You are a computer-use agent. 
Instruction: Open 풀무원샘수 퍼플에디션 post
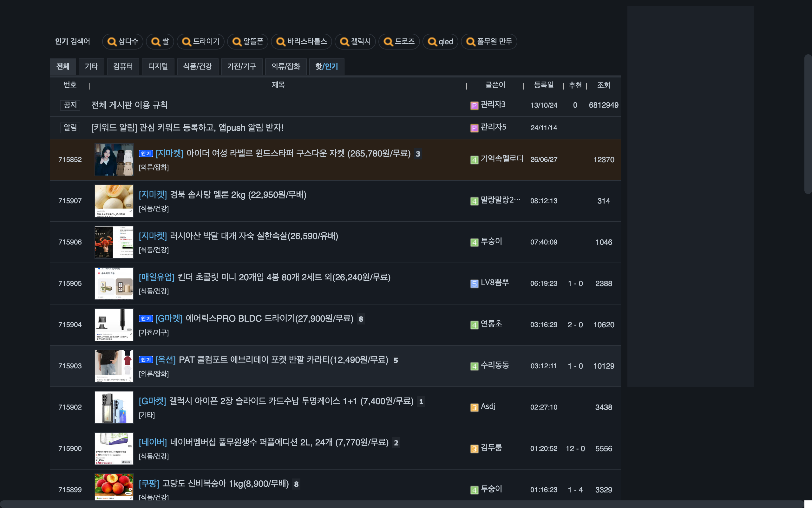279,443
